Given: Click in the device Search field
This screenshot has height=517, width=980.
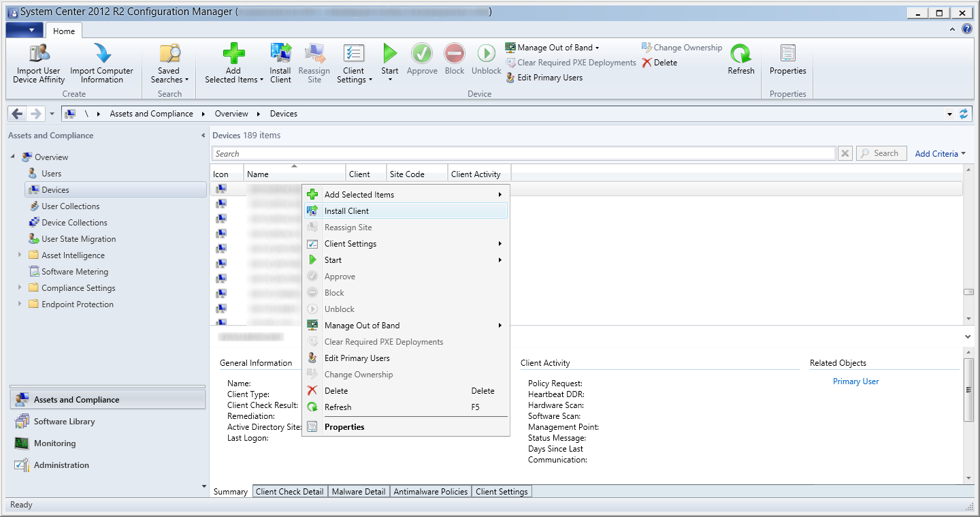Looking at the screenshot, I should (524, 154).
